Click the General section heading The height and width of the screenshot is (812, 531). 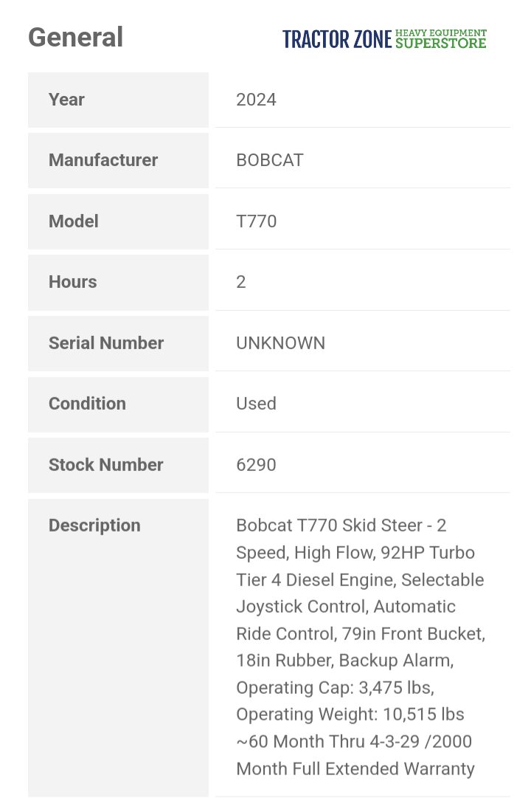(75, 38)
